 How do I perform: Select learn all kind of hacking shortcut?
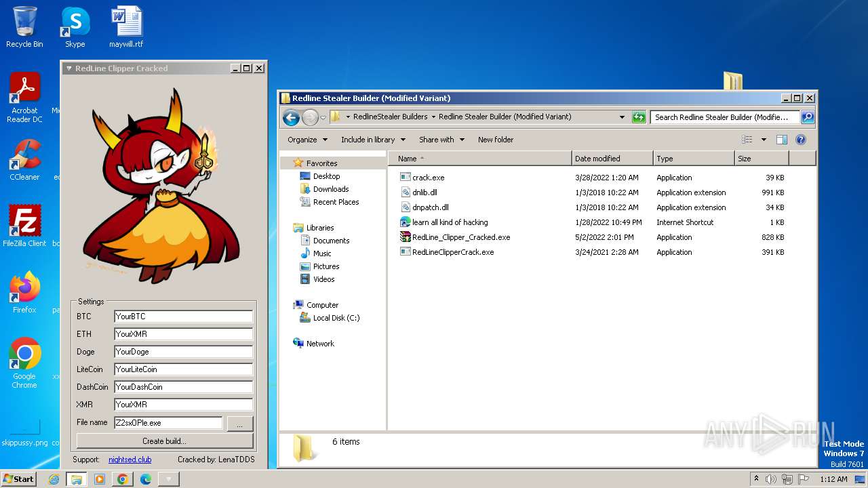pyautogui.click(x=444, y=222)
